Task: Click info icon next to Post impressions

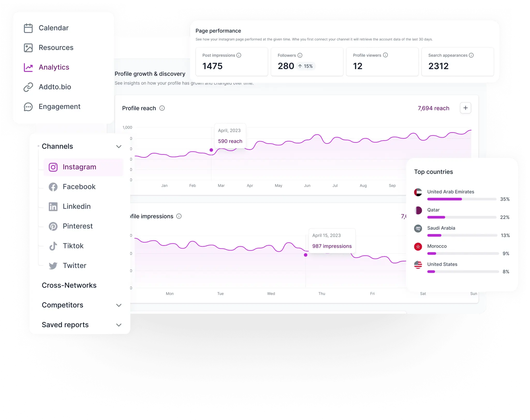Action: point(239,55)
